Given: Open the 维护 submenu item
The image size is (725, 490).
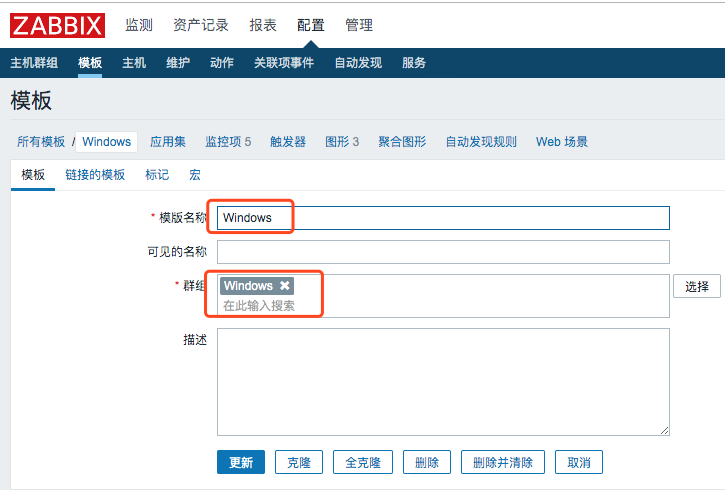Looking at the screenshot, I should pyautogui.click(x=178, y=63).
